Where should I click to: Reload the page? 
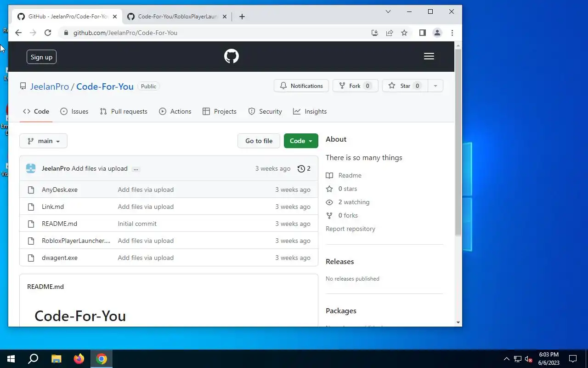coord(48,33)
